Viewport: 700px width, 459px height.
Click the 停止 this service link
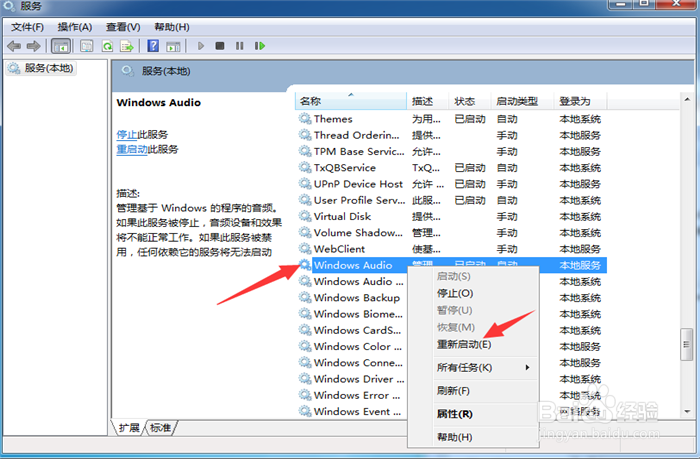[x=127, y=134]
